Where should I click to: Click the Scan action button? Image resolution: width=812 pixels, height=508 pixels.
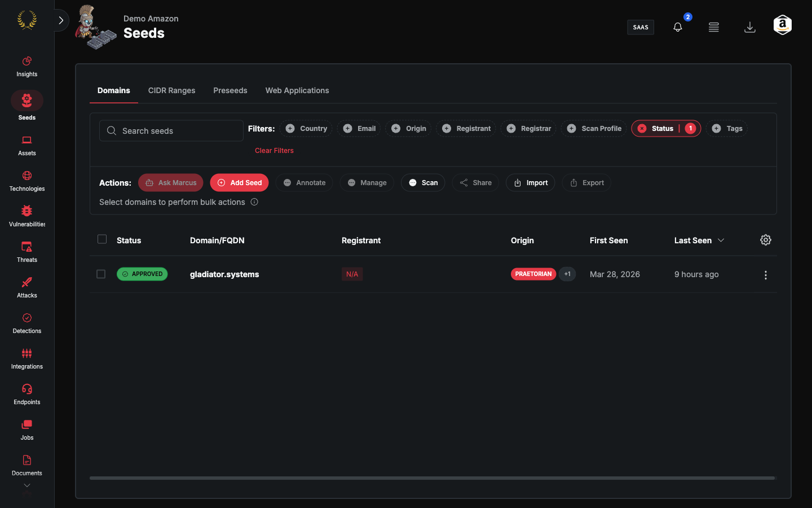coord(423,183)
